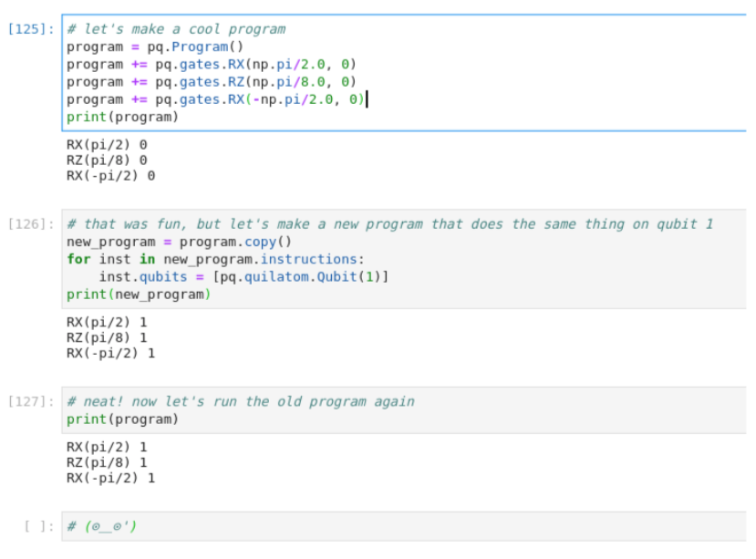The image size is (756, 559).
Task: Click "RZ(pi/8) 1" in cell 126 output
Action: 107,337
